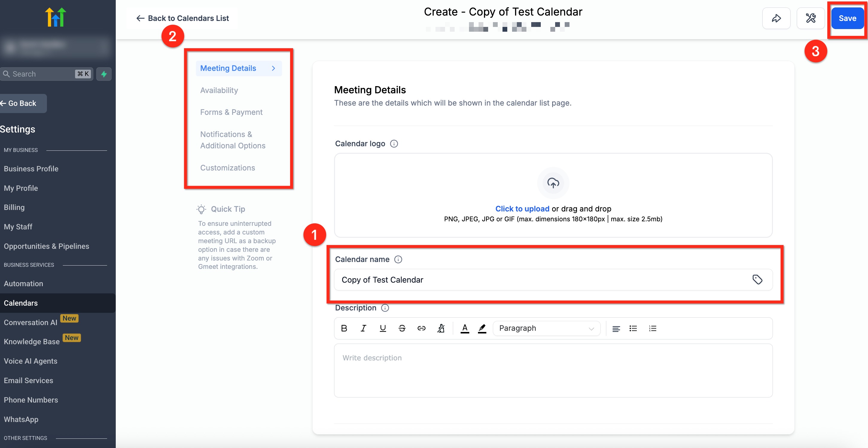Click the Save button
This screenshot has height=448, width=868.
[x=847, y=18]
